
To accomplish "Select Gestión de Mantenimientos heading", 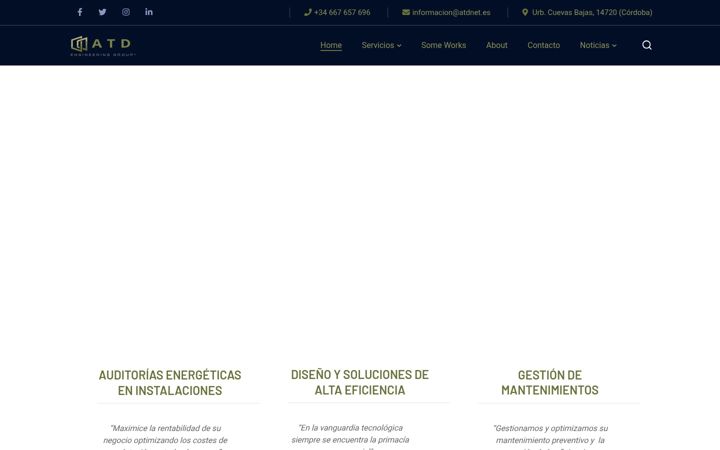I will pyautogui.click(x=550, y=382).
